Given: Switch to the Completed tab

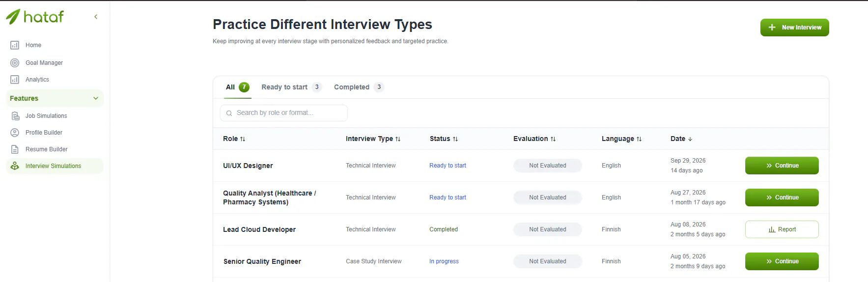Looking at the screenshot, I should click(x=359, y=87).
